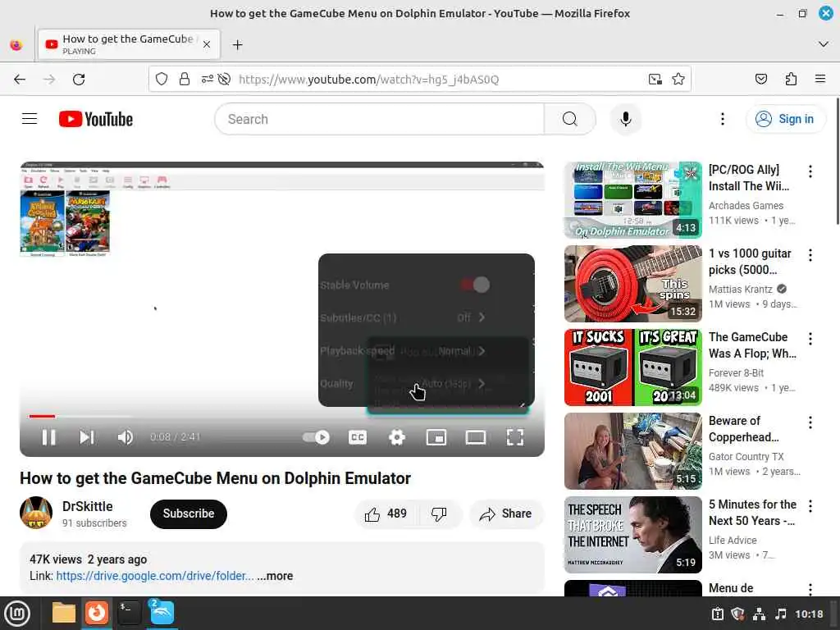Image resolution: width=840 pixels, height=630 pixels.
Task: View site security padlock info
Action: pos(185,80)
